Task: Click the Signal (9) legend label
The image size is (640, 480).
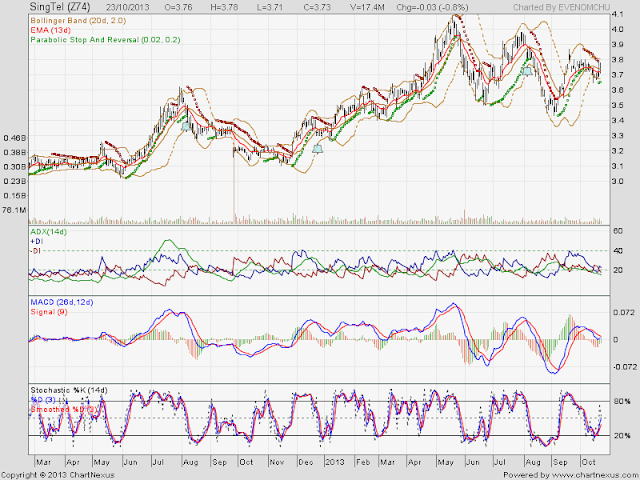Action: pos(49,312)
